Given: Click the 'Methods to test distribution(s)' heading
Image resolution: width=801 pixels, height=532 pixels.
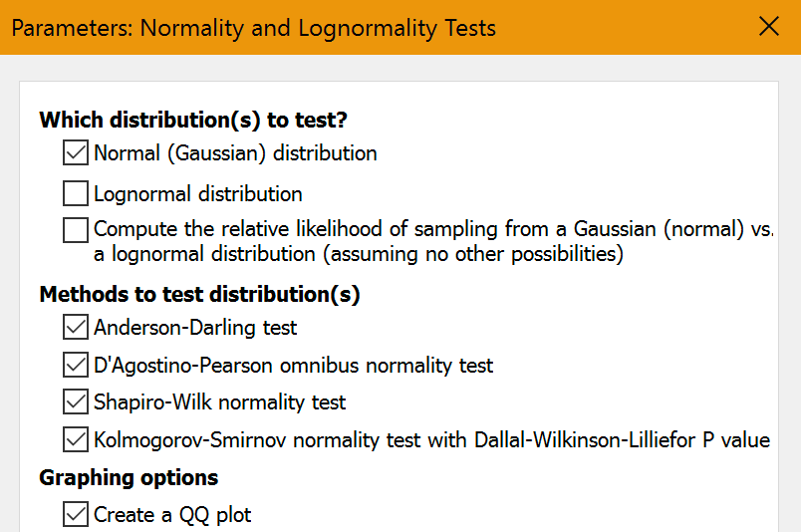Looking at the screenshot, I should 199,295.
